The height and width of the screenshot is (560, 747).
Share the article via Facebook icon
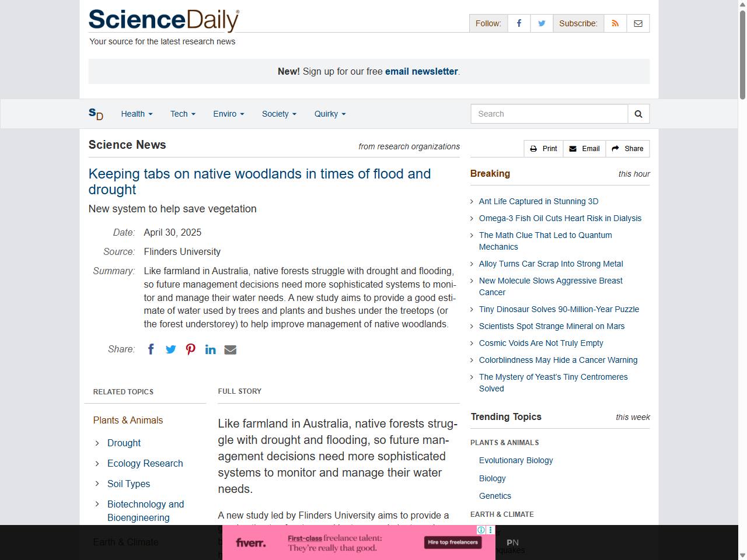tap(151, 349)
